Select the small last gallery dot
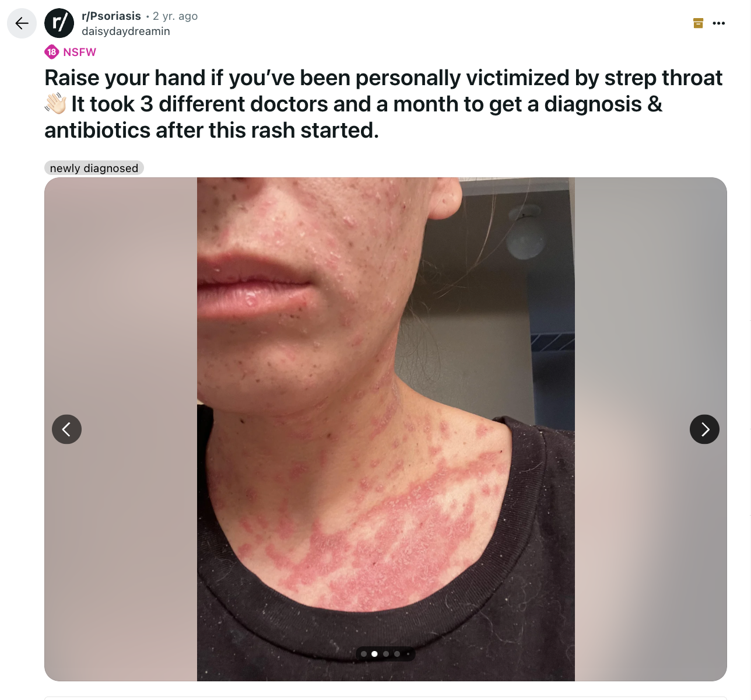Image resolution: width=751 pixels, height=700 pixels. point(408,654)
